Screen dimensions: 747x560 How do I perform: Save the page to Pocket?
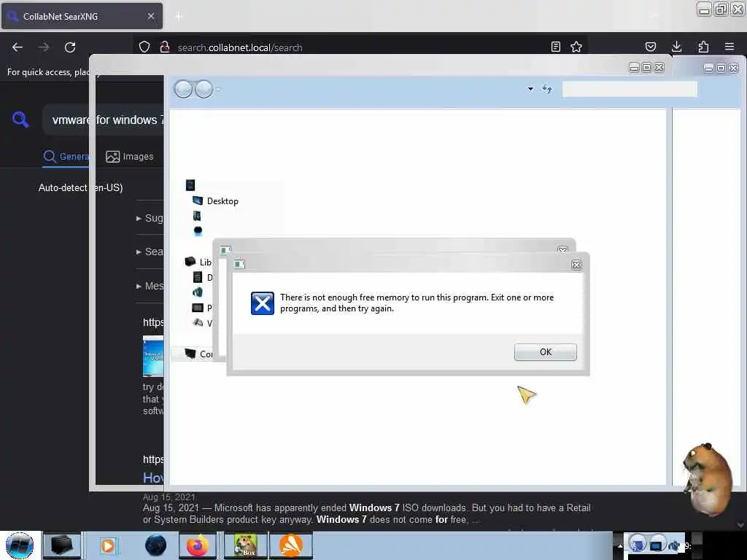pyautogui.click(x=650, y=47)
